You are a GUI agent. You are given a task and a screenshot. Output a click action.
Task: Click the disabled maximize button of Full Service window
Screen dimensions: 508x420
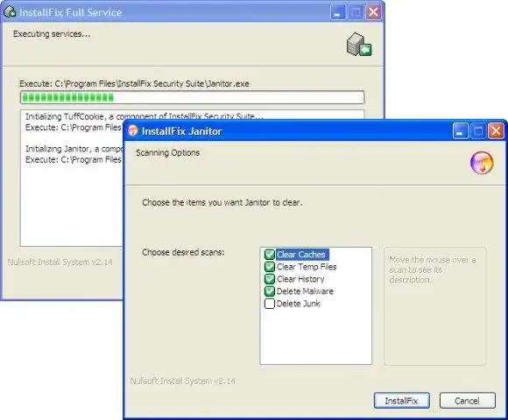tap(356, 12)
